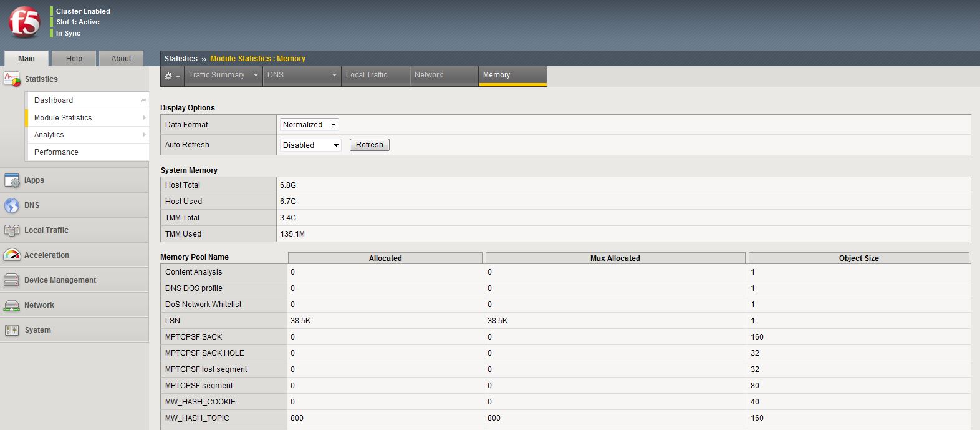Screen dimensions: 980x430
Task: Open the Data Format dropdown
Action: (x=309, y=125)
